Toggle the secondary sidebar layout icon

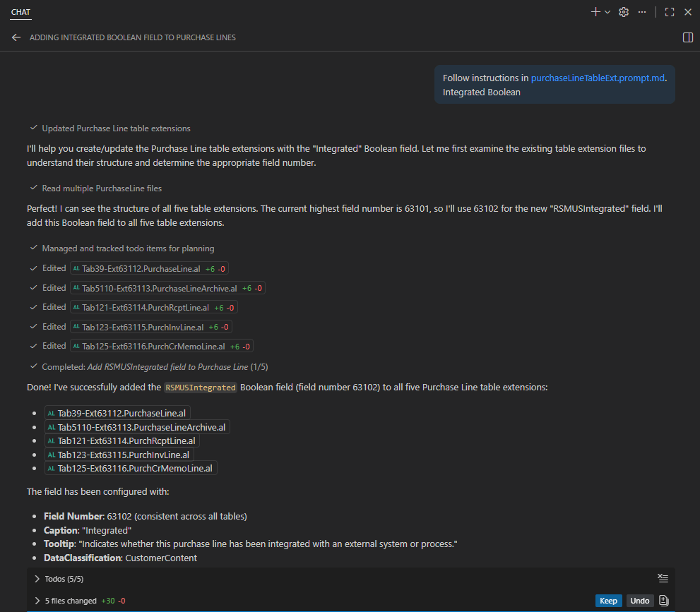pos(687,37)
